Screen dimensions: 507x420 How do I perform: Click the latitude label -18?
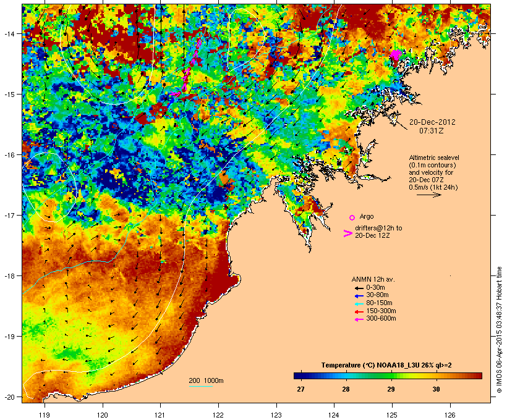9,275
